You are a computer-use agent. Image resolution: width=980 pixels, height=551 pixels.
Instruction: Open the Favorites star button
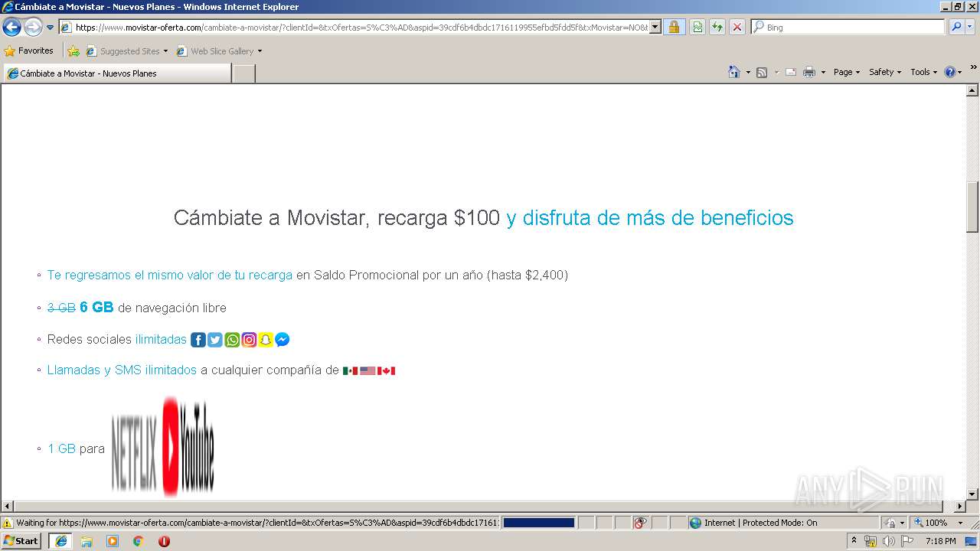[x=29, y=51]
